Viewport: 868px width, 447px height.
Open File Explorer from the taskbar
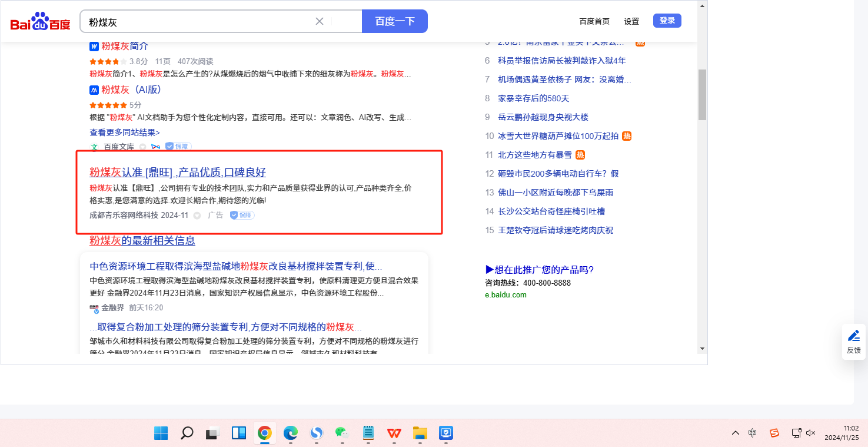pyautogui.click(x=420, y=433)
